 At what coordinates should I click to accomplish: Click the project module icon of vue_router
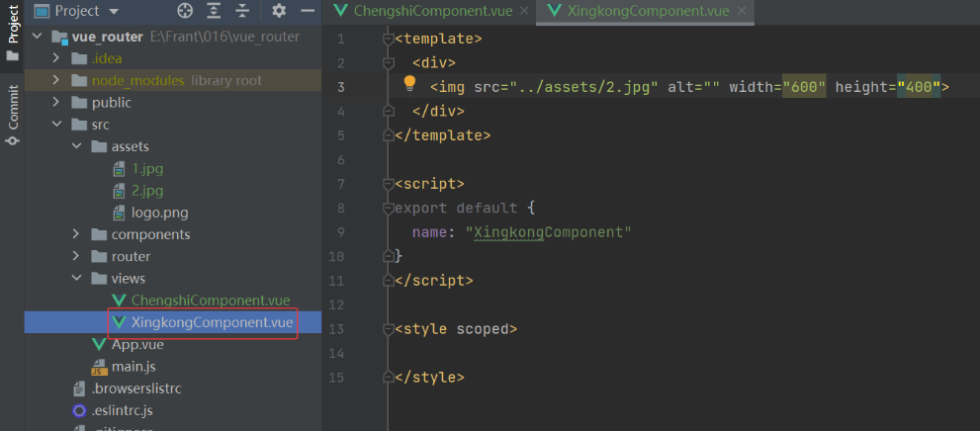pos(59,38)
